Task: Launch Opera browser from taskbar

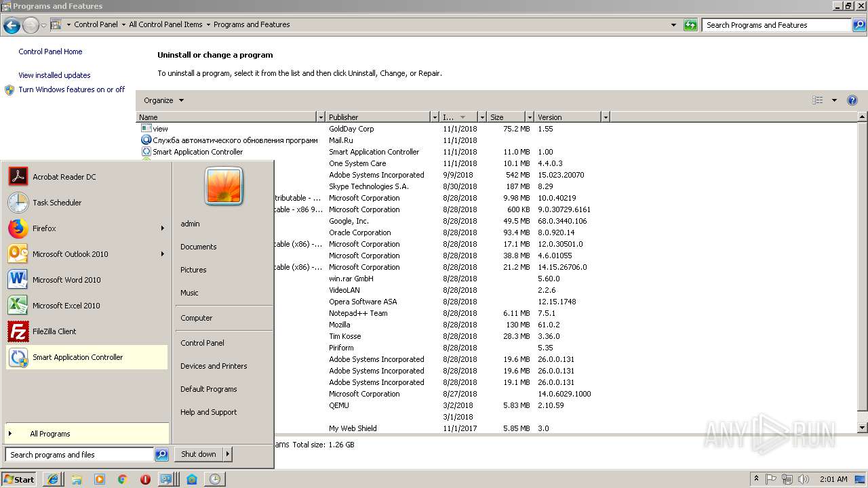Action: point(145,479)
